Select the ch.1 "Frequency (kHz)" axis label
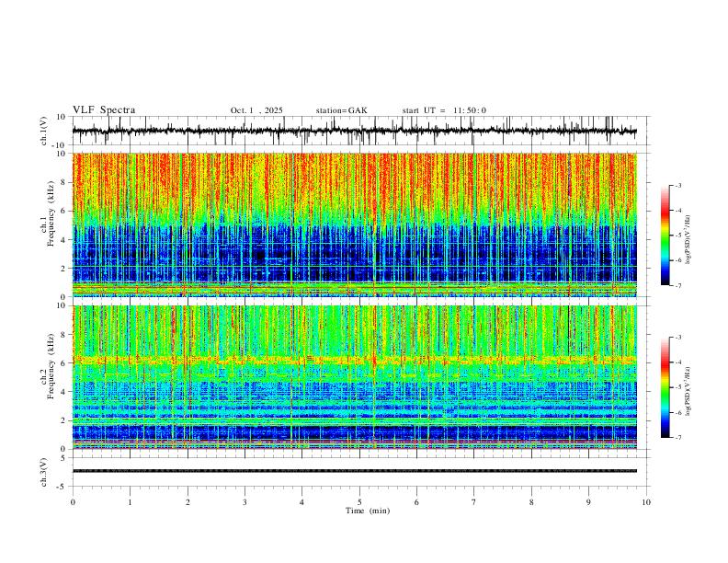 pos(51,214)
